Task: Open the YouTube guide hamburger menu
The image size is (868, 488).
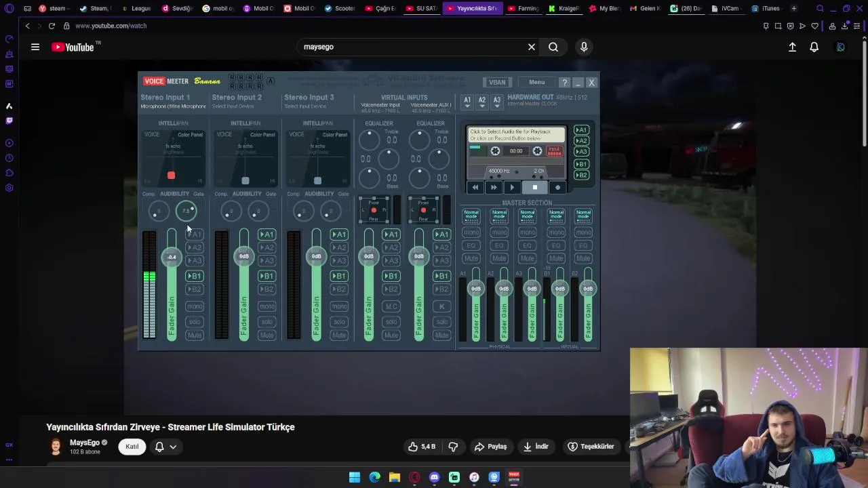Action: 35,47
